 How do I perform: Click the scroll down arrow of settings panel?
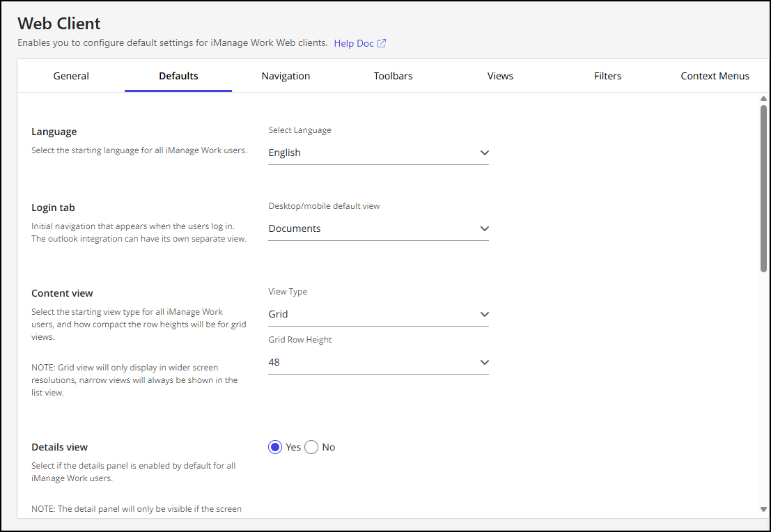[763, 509]
